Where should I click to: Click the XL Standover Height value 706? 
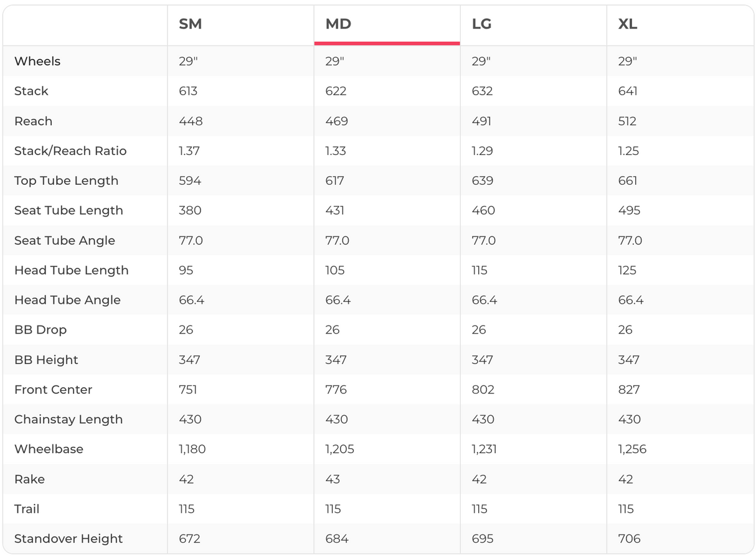coord(629,539)
